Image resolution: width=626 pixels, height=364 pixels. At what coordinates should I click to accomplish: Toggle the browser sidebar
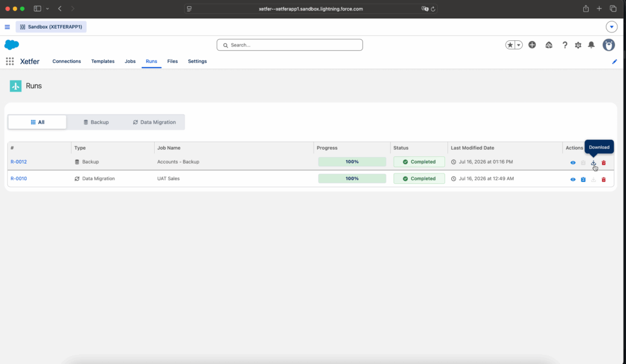[x=37, y=9]
